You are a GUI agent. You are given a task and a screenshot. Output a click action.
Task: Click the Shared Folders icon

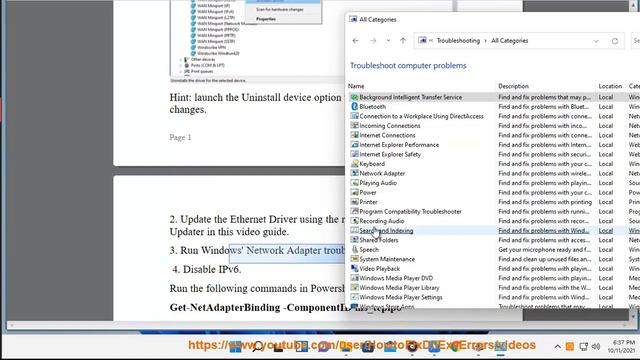[x=354, y=240]
